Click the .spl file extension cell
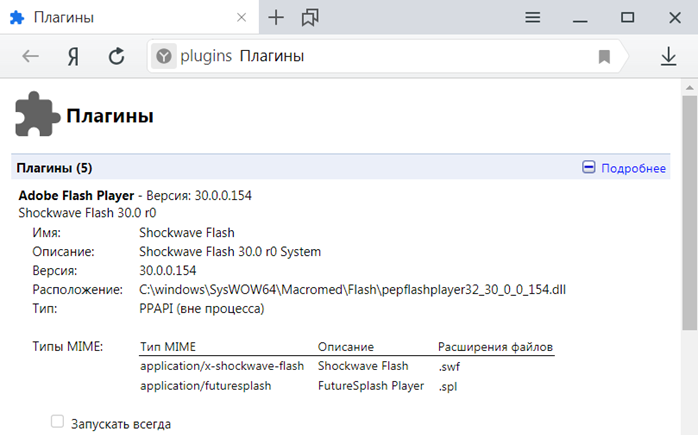 coord(447,386)
